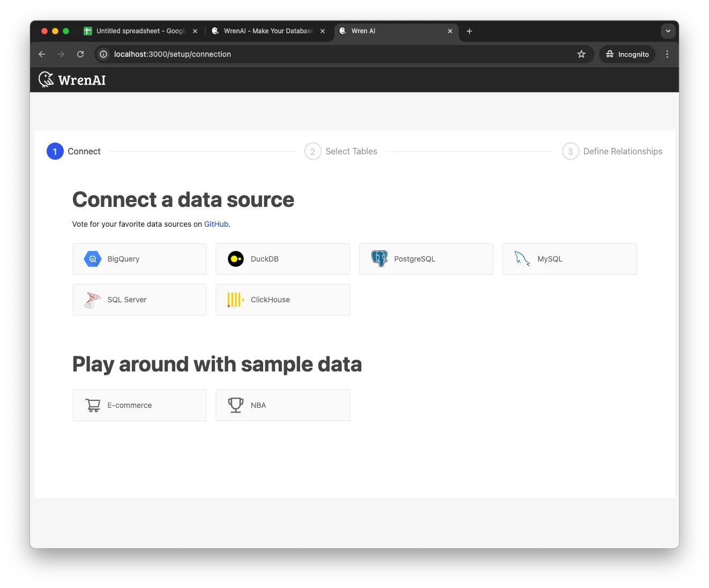Load the NBA sample dataset

point(283,405)
